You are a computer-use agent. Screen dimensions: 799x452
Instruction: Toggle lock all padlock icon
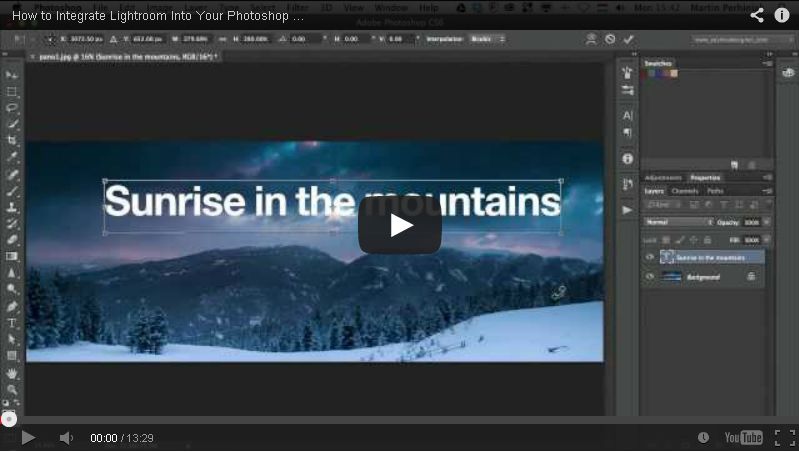point(707,240)
